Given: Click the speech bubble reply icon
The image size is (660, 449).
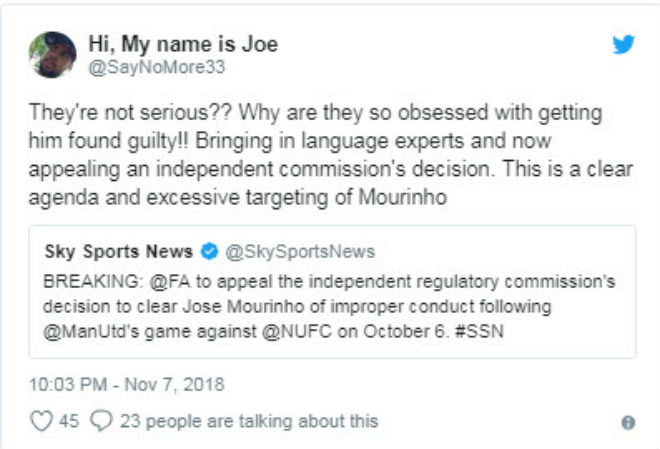Looking at the screenshot, I should [103, 421].
